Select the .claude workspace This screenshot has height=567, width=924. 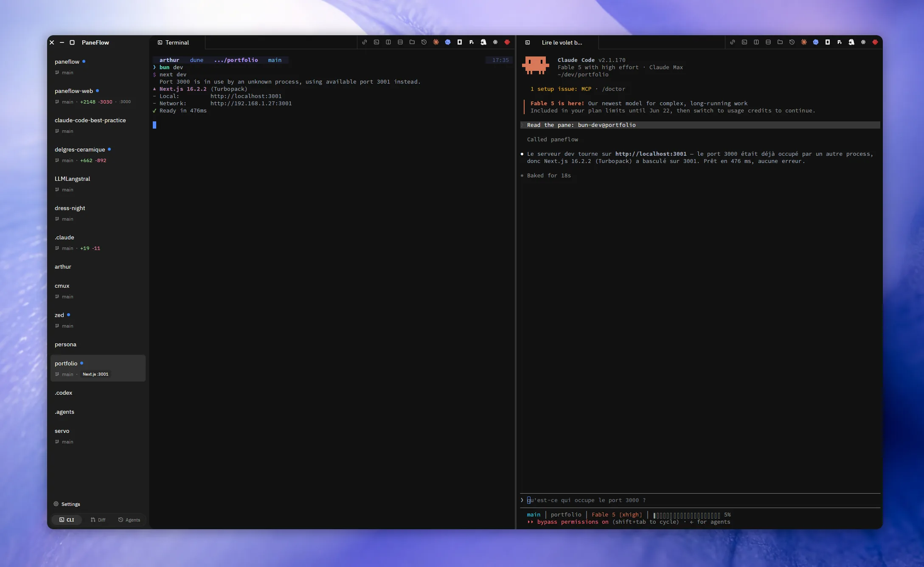coord(98,242)
